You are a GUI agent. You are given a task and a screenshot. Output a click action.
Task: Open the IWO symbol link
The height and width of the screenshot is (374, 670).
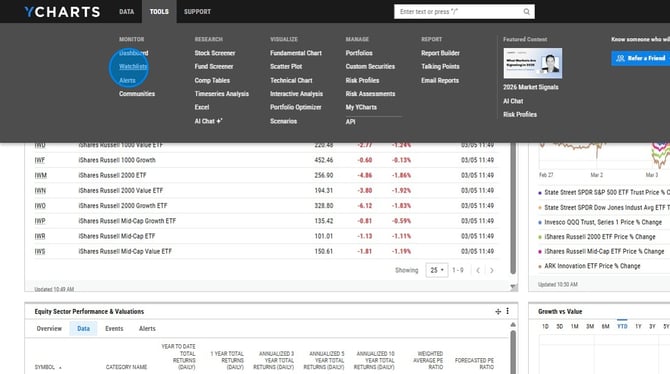tap(40, 206)
